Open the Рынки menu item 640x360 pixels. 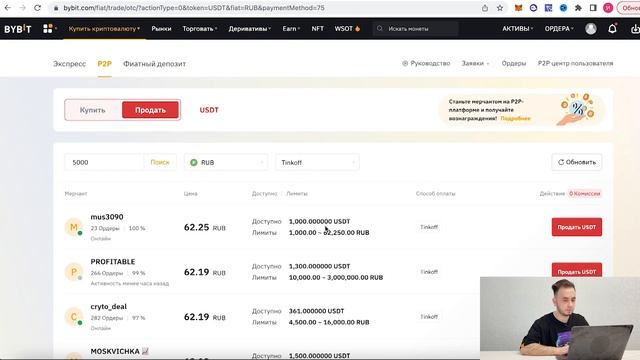[x=161, y=29]
